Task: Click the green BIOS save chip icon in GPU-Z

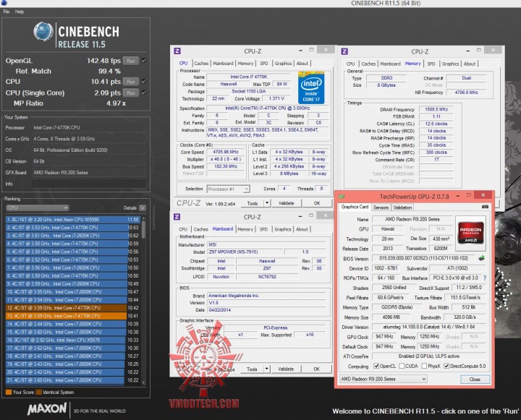Action: [481, 258]
